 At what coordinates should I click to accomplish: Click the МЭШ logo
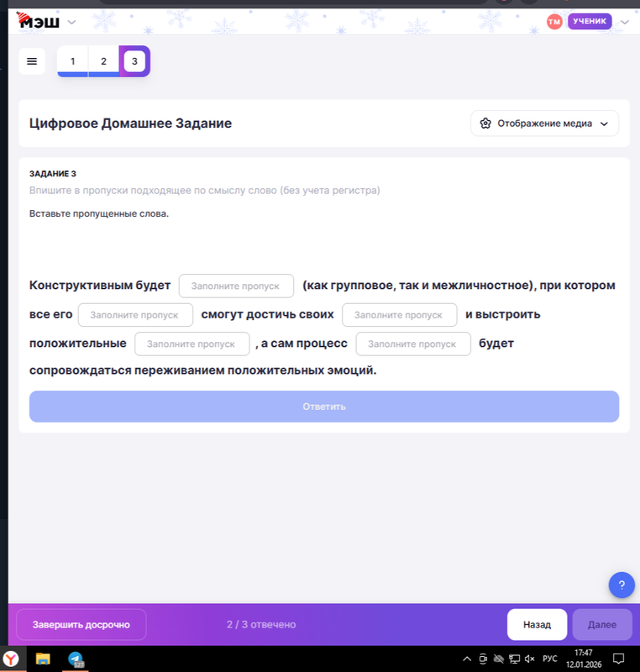click(x=38, y=21)
